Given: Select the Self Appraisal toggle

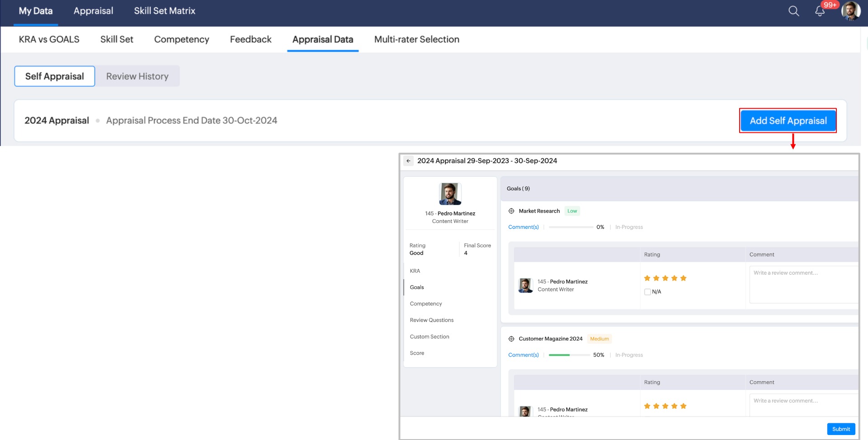Looking at the screenshot, I should 55,76.
